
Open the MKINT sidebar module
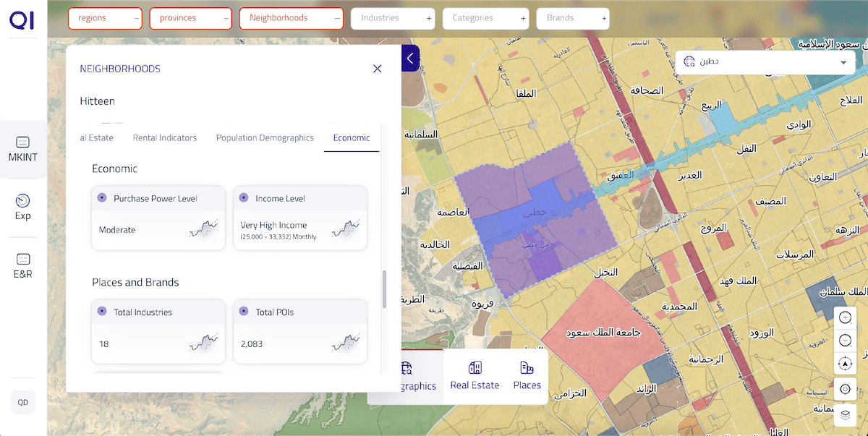(x=22, y=149)
